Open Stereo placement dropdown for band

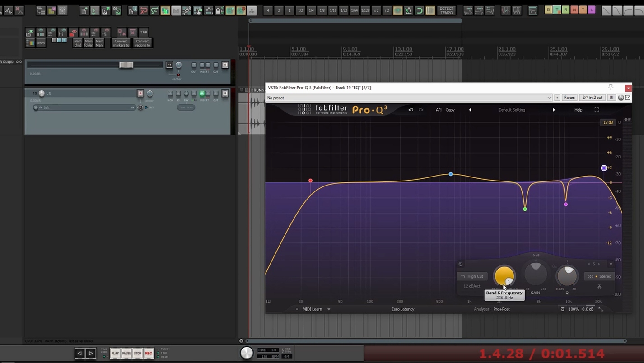point(600,276)
